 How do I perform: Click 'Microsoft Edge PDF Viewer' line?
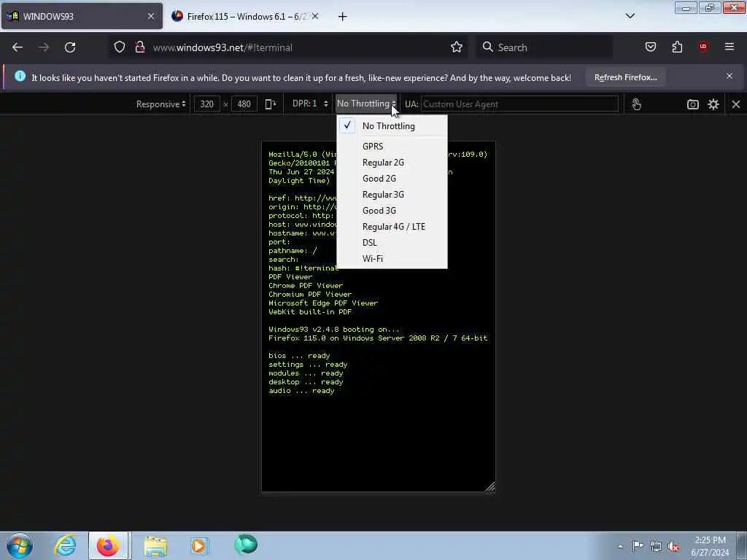point(323,303)
